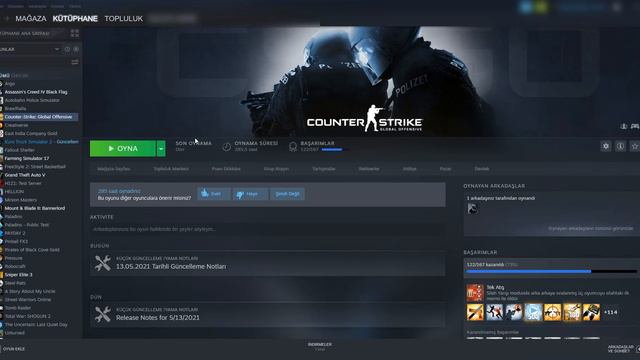This screenshot has height=360, width=640.
Task: Open the play-button achievement icon
Action: (x=533, y=312)
